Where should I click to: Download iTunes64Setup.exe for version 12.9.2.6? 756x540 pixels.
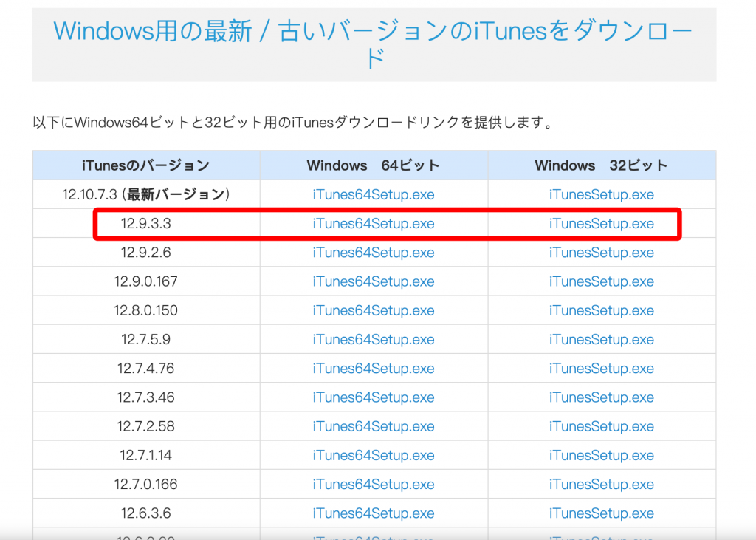pos(373,253)
